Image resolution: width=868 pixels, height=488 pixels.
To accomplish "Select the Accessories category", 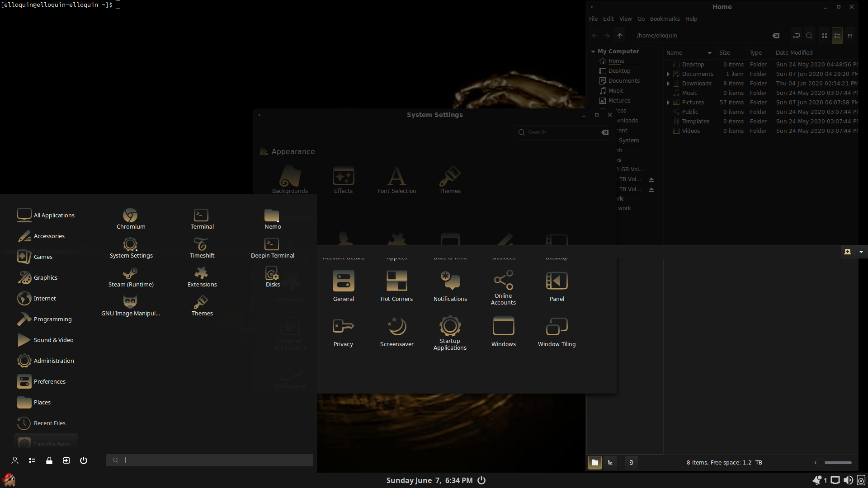I will pos(49,235).
